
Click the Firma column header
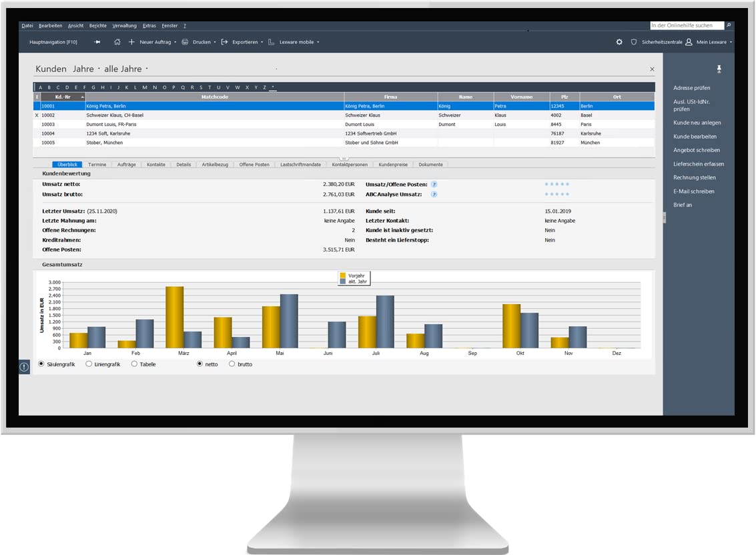390,97
